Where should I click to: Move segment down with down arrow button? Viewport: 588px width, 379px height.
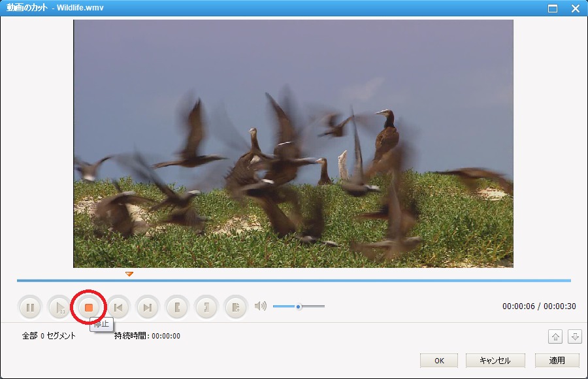(x=574, y=337)
